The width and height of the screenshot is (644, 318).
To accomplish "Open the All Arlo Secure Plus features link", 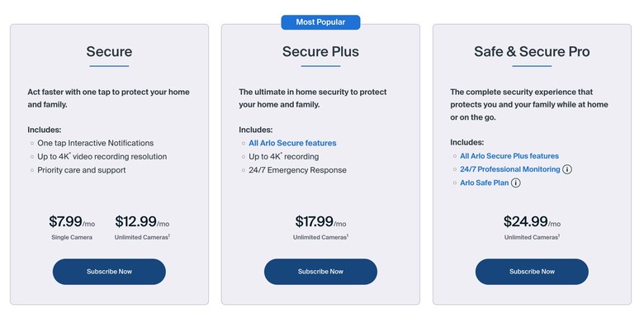I will click(x=509, y=156).
